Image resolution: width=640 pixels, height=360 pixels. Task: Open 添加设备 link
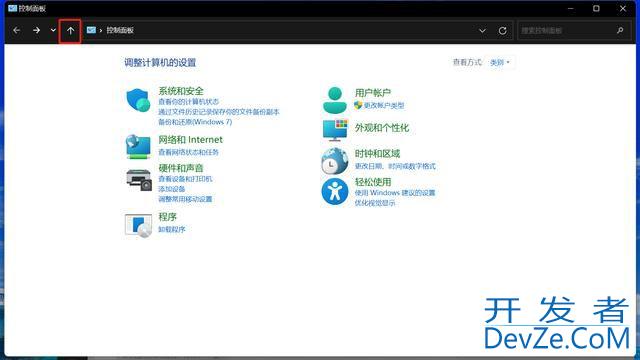[x=172, y=189]
